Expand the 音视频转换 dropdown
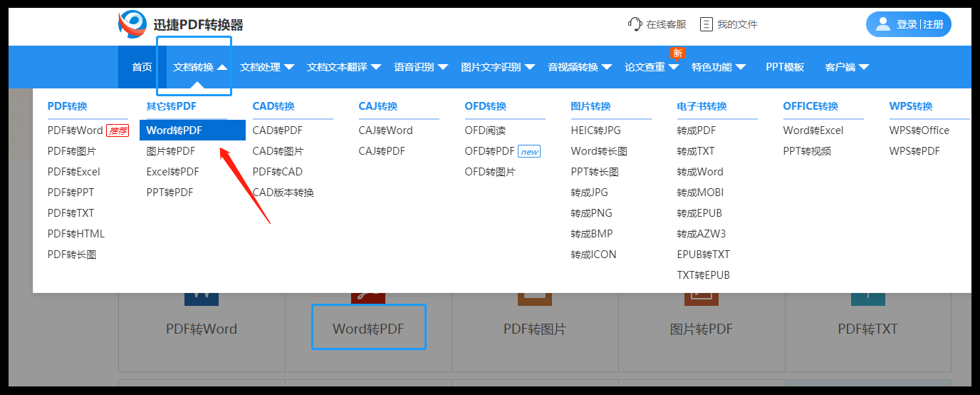 [x=580, y=67]
